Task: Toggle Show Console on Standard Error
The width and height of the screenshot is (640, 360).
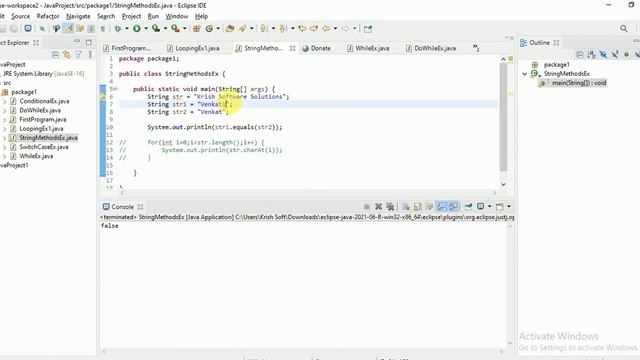Action: [453, 207]
